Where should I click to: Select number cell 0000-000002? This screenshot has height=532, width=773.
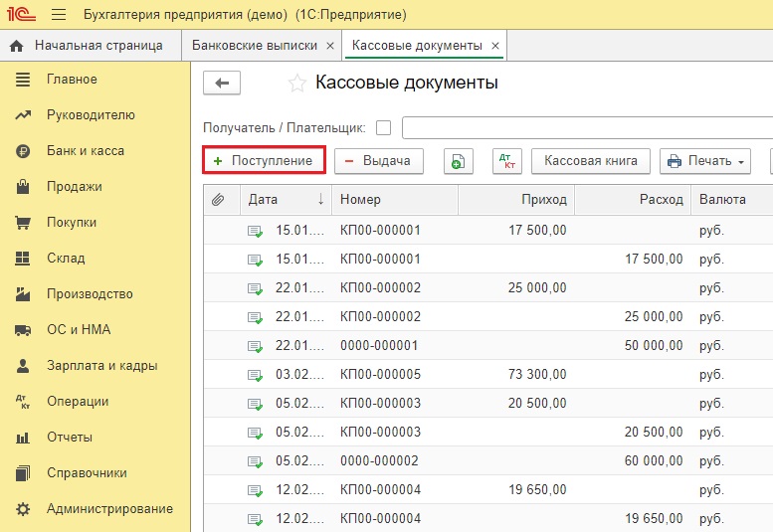pos(395,460)
